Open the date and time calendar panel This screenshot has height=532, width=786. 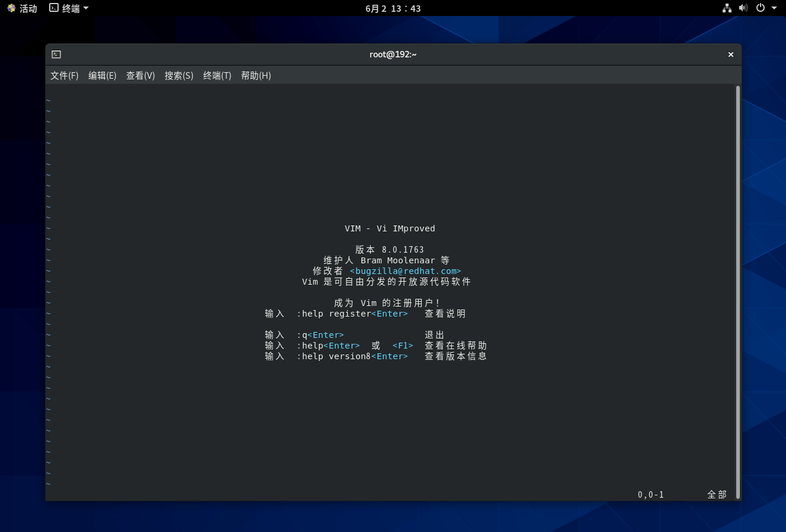393,8
